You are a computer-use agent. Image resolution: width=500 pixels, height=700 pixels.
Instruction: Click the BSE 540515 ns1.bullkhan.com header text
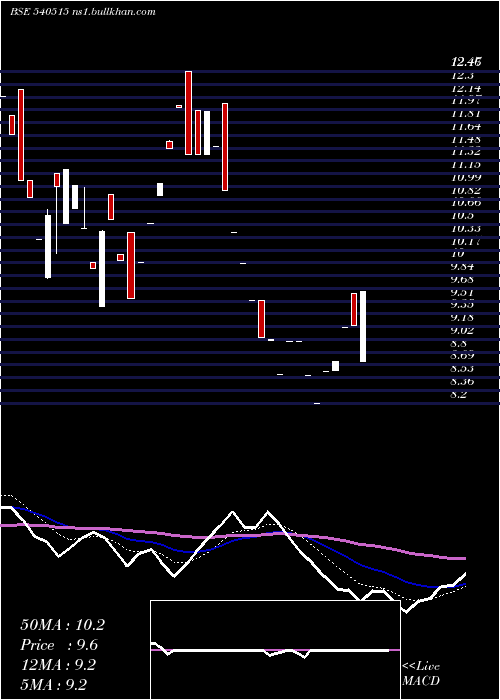[x=83, y=12]
